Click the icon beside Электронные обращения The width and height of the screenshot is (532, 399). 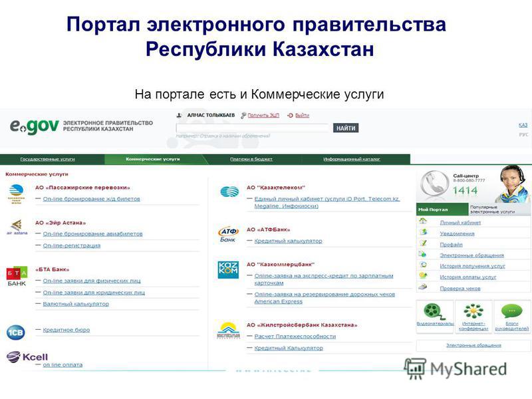click(422, 254)
